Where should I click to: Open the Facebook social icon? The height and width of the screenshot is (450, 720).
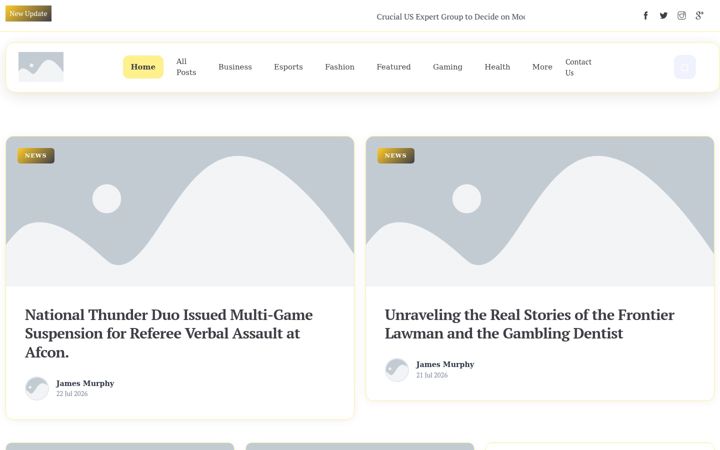645,16
